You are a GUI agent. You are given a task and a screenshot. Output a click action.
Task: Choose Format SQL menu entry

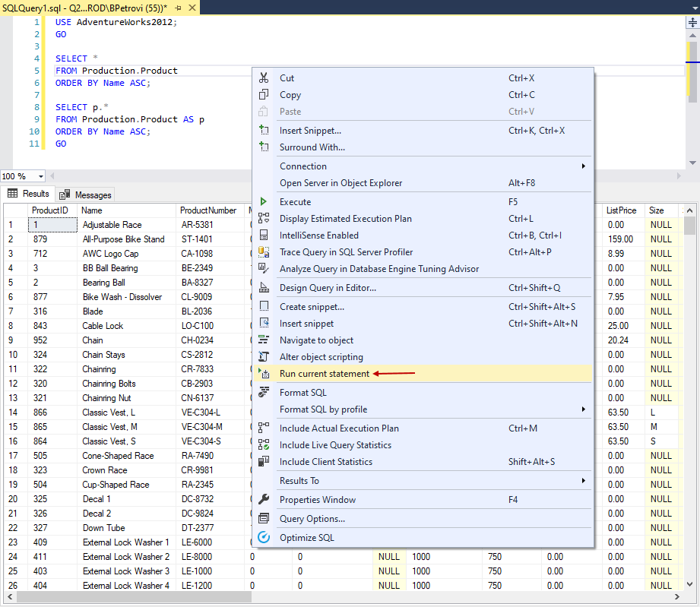[x=423, y=392]
